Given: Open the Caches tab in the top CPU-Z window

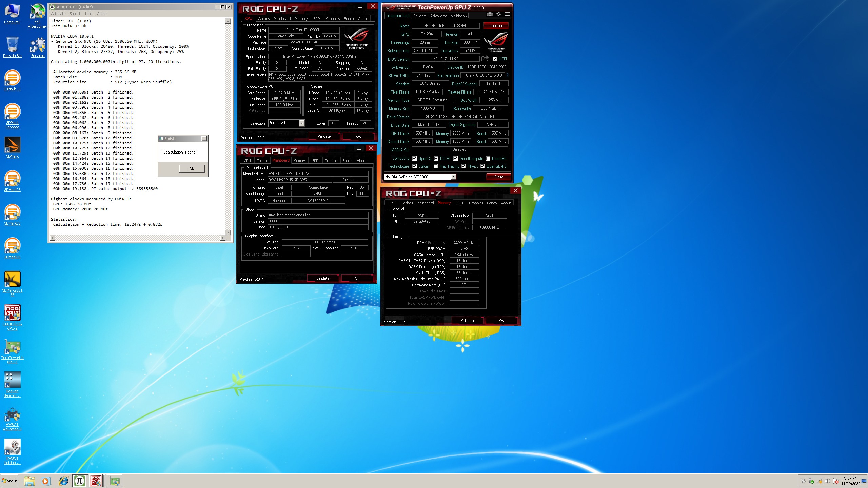Looking at the screenshot, I should [263, 19].
